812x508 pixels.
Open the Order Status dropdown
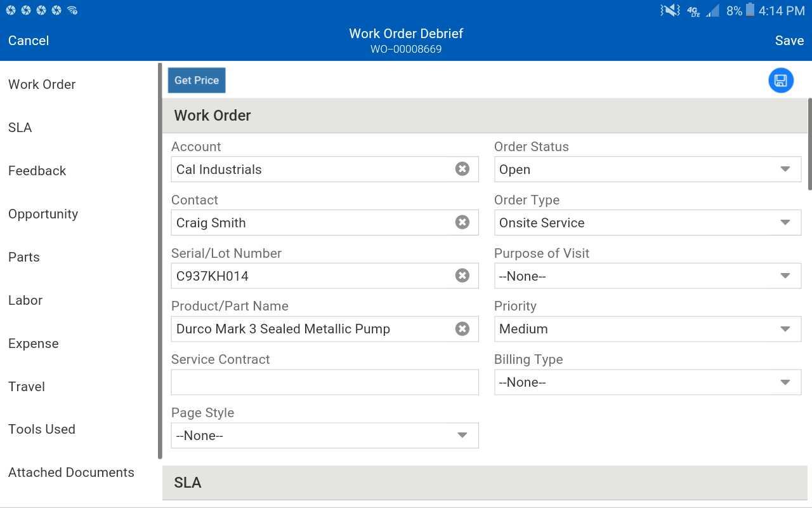[x=648, y=170]
